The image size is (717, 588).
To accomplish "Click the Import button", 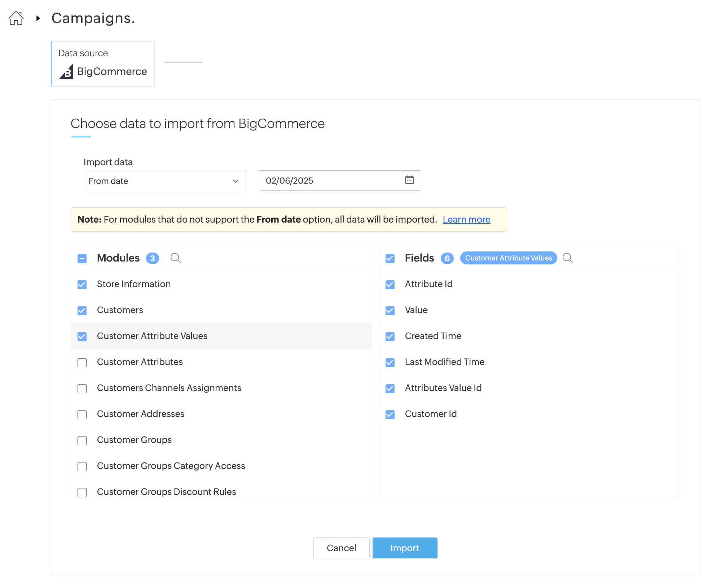I will [405, 548].
